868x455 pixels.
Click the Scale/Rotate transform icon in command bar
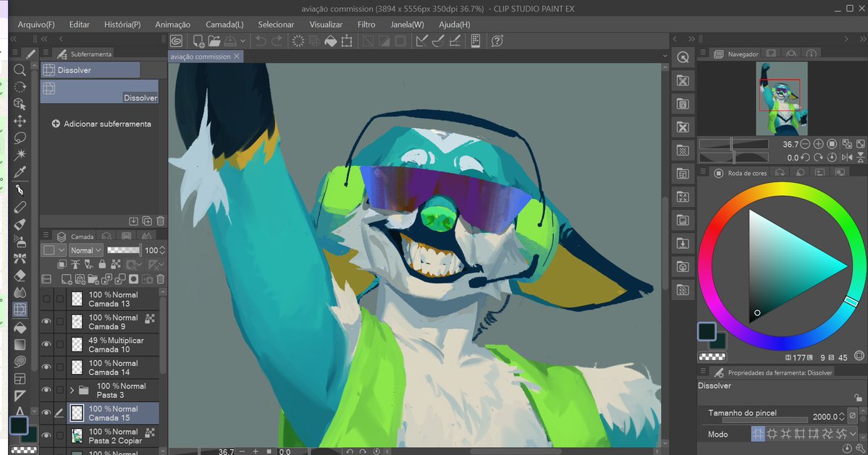coord(347,41)
